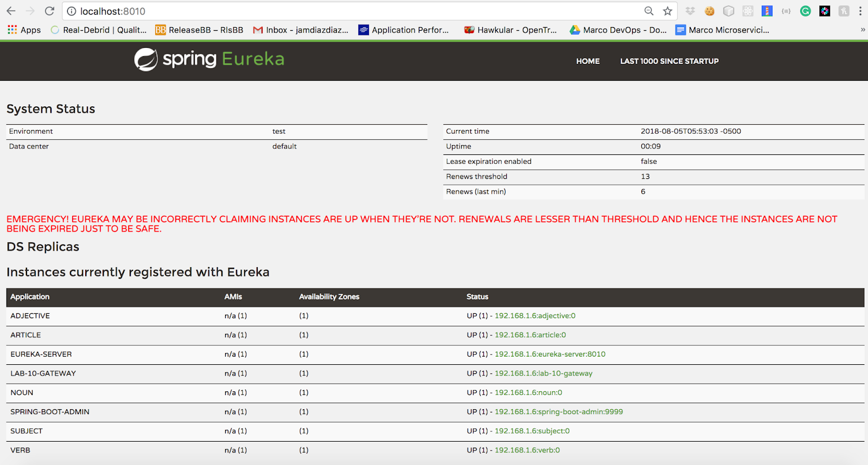
Task: Bookmark this page with the star icon
Action: 667,11
